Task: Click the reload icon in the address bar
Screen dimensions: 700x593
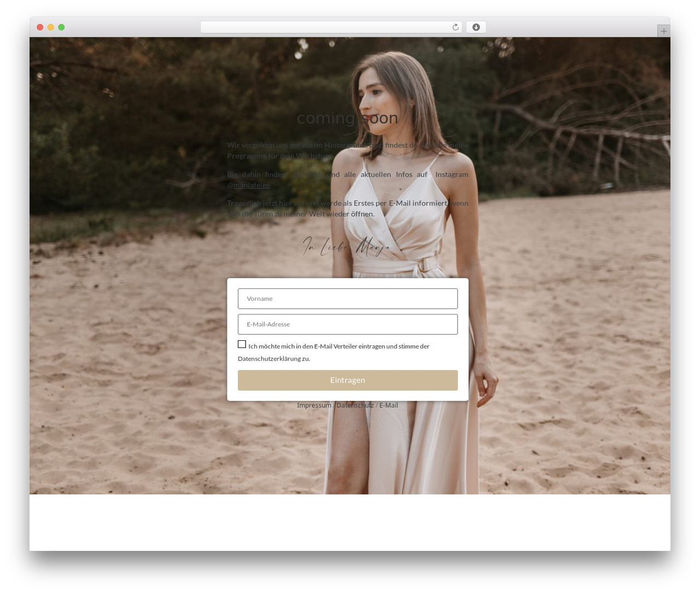Action: point(455,27)
